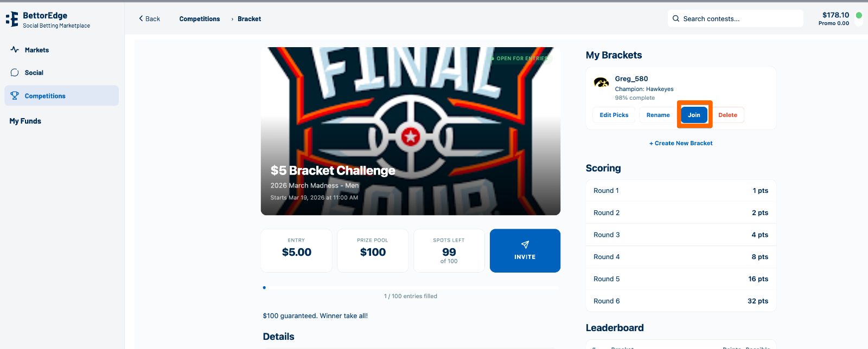Click the Competitions trophy icon

(15, 96)
